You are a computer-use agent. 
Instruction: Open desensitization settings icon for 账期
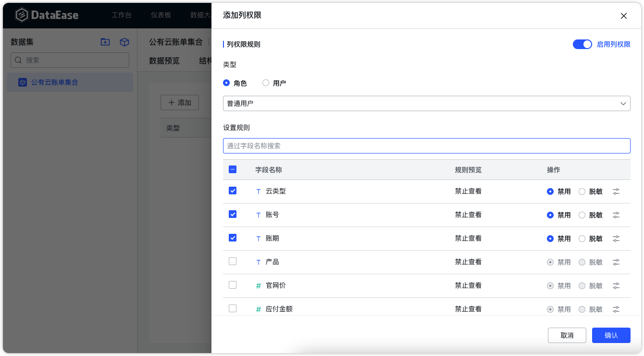point(616,239)
